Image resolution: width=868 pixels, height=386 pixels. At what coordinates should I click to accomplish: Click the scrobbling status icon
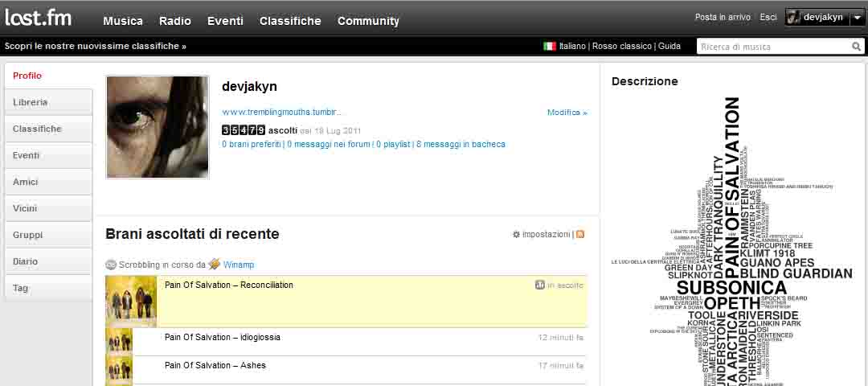[x=111, y=265]
